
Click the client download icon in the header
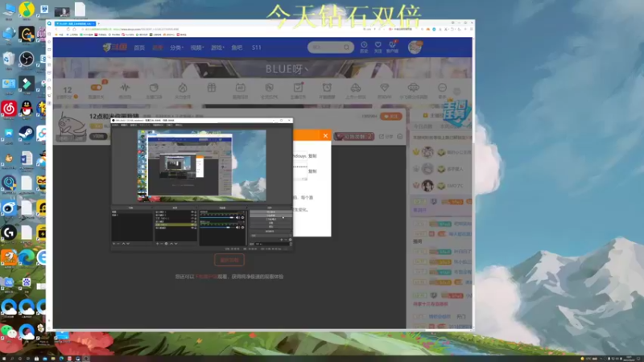[x=392, y=47]
